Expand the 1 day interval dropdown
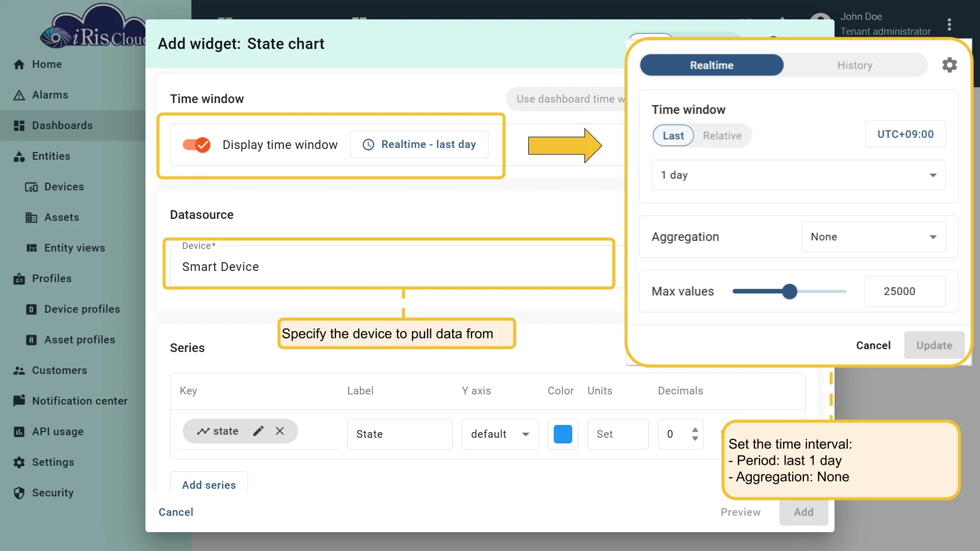The width and height of the screenshot is (980, 551). point(798,175)
